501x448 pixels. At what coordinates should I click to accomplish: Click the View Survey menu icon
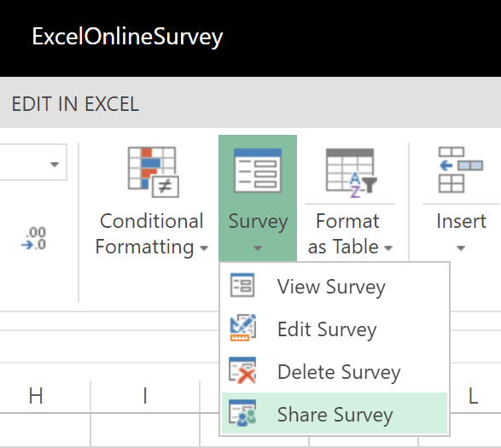tap(242, 285)
